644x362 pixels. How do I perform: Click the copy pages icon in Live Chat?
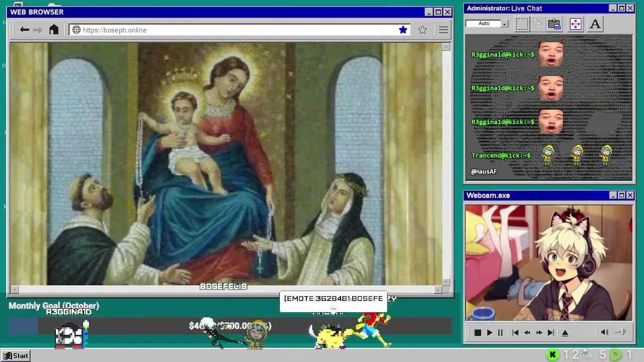coord(538,24)
